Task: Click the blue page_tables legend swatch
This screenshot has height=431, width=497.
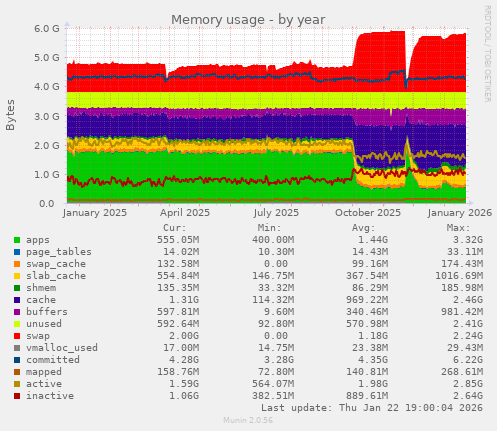Action: pos(17,252)
